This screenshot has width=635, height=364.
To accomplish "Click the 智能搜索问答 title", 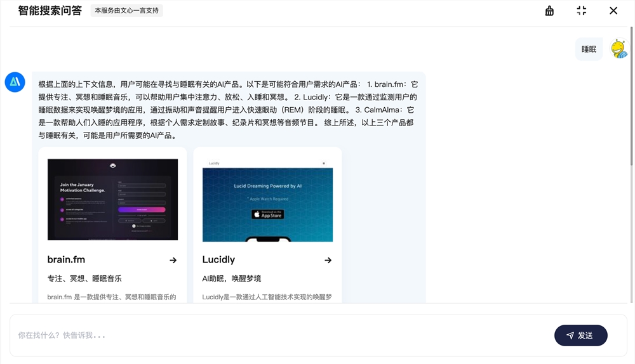I will [50, 11].
